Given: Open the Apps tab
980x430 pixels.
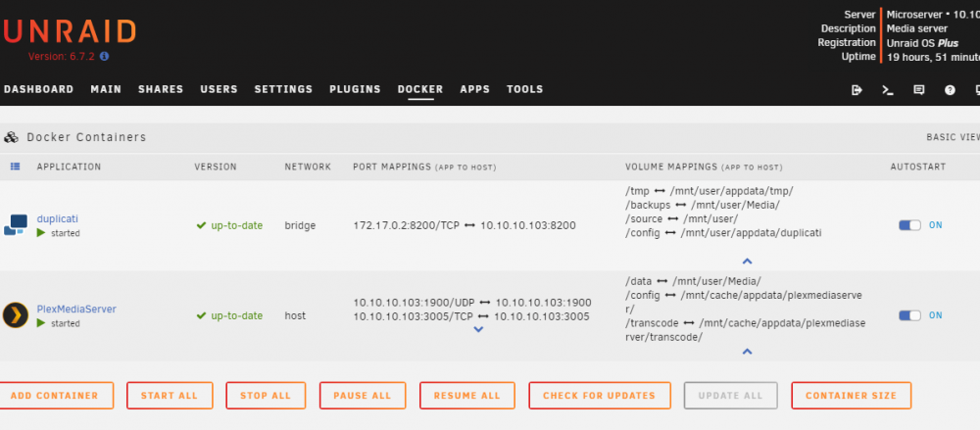Looking at the screenshot, I should (475, 89).
